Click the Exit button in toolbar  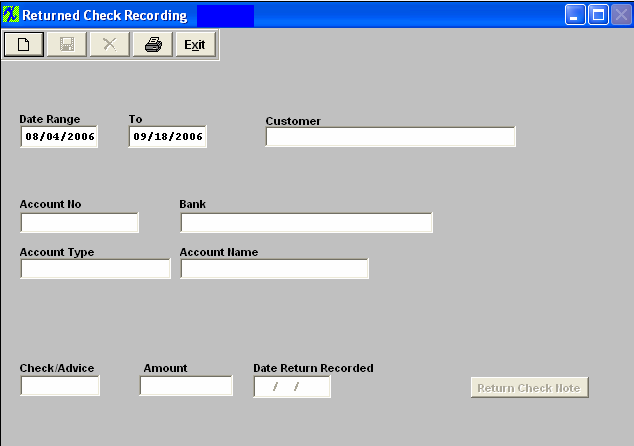pyautogui.click(x=195, y=44)
